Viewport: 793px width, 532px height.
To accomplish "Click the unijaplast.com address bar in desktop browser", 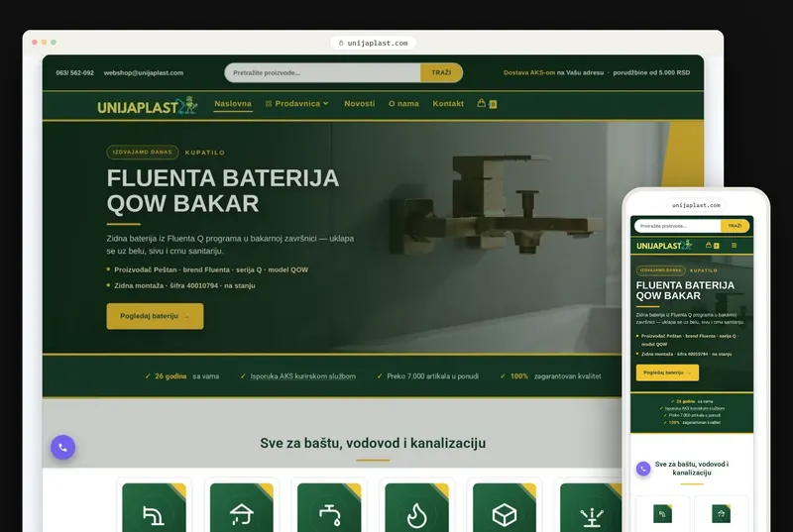I will [374, 43].
